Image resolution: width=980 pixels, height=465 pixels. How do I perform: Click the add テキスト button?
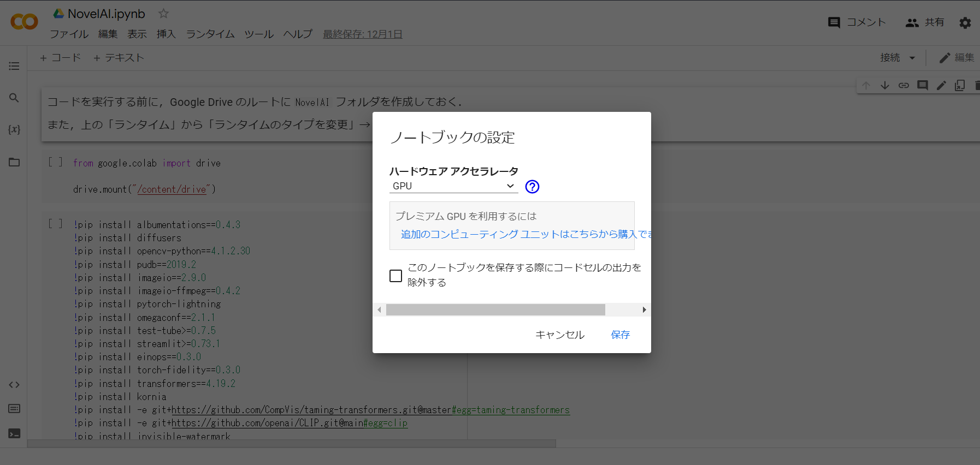119,57
